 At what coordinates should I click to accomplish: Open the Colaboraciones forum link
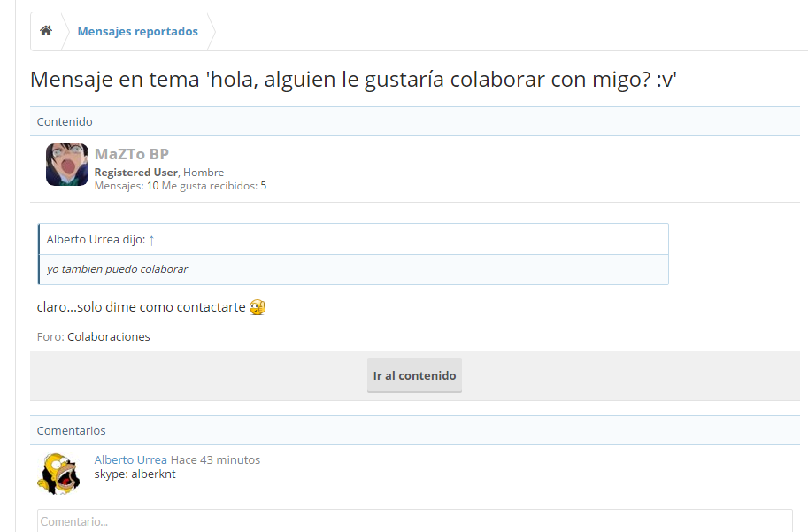108,336
